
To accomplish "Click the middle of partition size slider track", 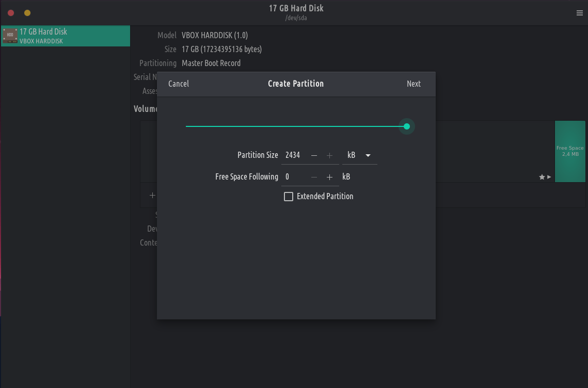I will click(x=296, y=126).
